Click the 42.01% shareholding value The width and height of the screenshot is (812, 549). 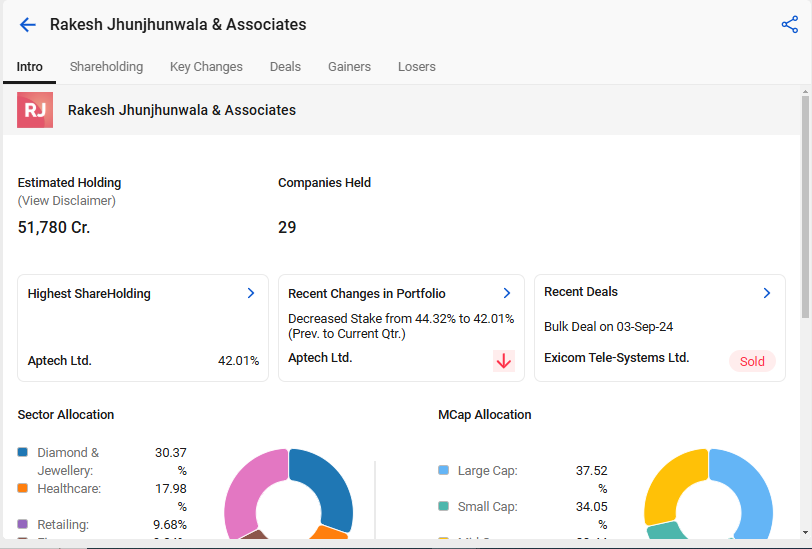coord(238,360)
